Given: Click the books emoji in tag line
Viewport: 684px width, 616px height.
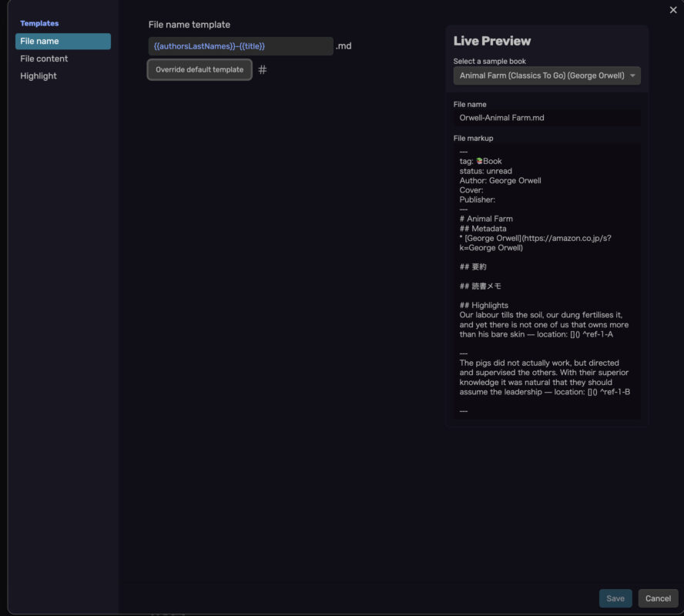Looking at the screenshot, I should 479,162.
